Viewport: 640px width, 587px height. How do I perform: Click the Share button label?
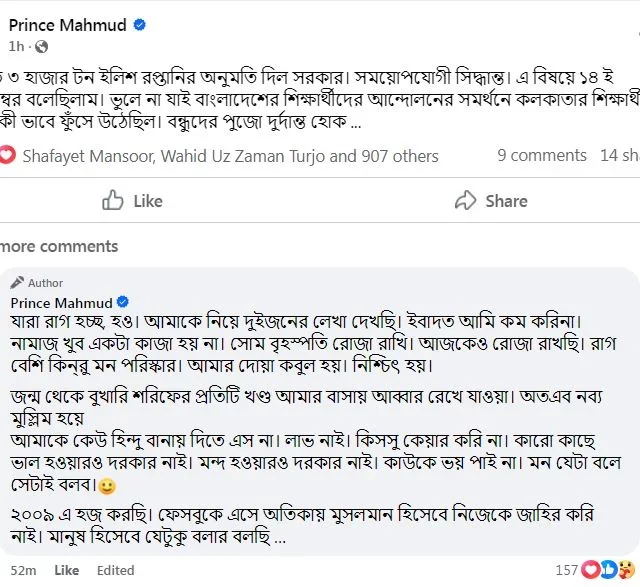[506, 201]
